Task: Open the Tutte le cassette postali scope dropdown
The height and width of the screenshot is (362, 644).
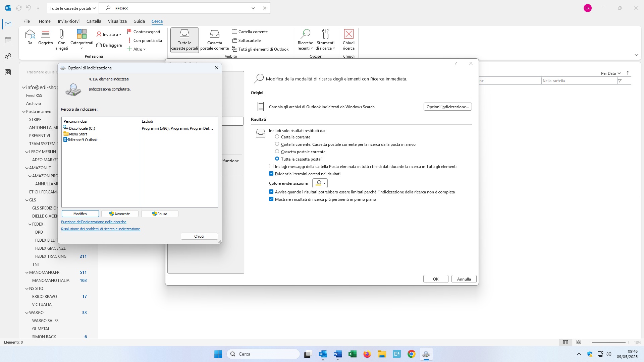Action: click(x=73, y=8)
